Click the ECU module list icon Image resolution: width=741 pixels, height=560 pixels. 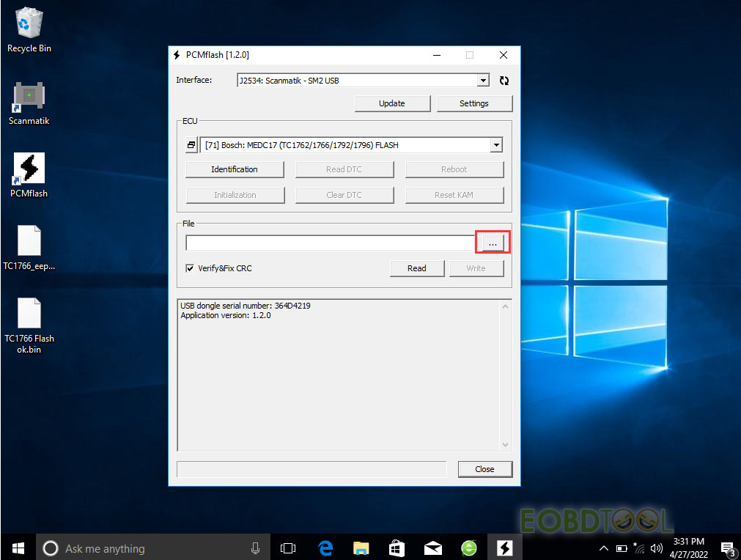click(x=191, y=145)
